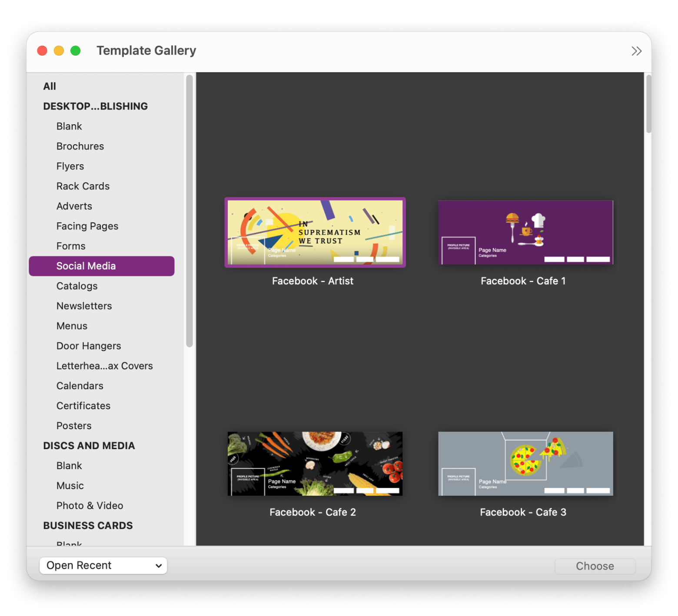Select the 'Facebook - Cafe 2' template
Viewport: 678px width, 616px height.
click(315, 464)
